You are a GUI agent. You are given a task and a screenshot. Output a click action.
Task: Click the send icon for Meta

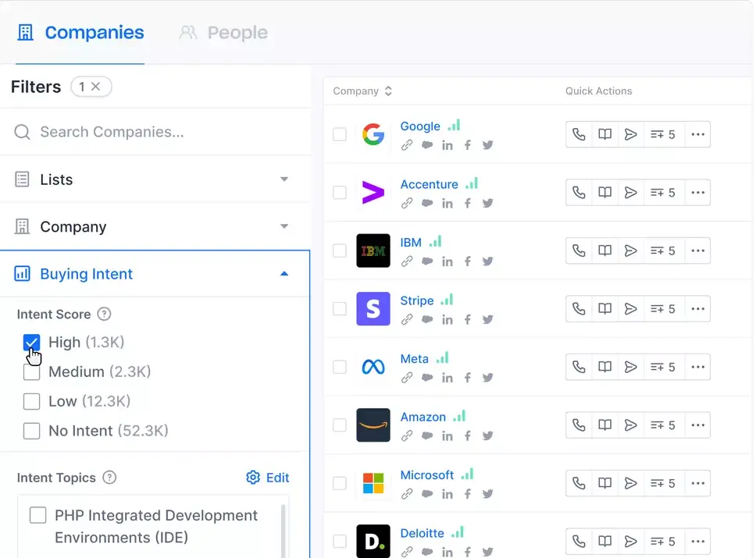click(x=630, y=367)
